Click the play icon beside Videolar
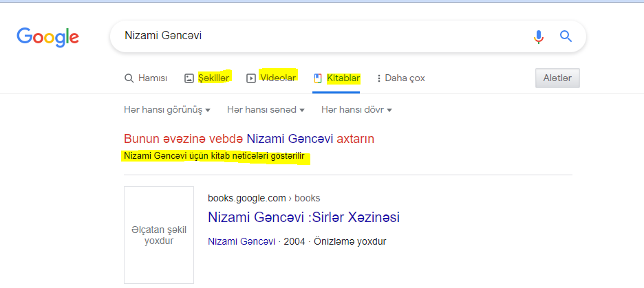 [251, 78]
